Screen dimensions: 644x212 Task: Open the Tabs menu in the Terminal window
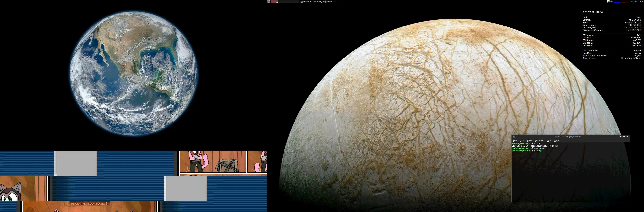(549, 141)
